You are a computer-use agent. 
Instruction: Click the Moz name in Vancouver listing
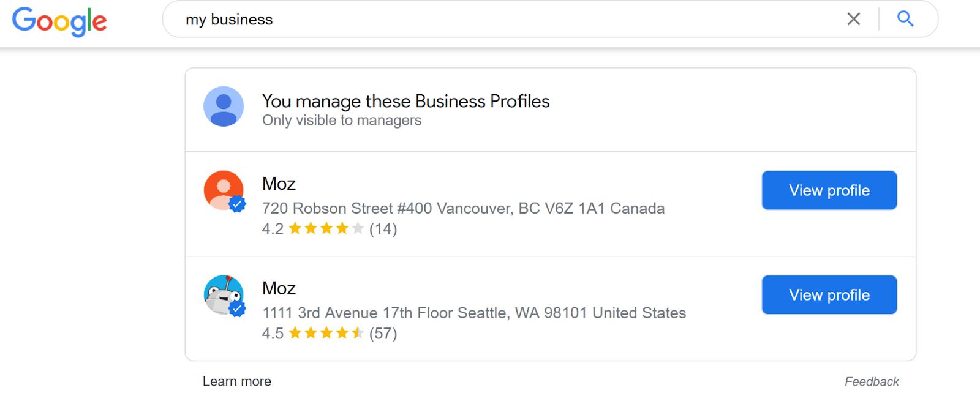coord(279,184)
